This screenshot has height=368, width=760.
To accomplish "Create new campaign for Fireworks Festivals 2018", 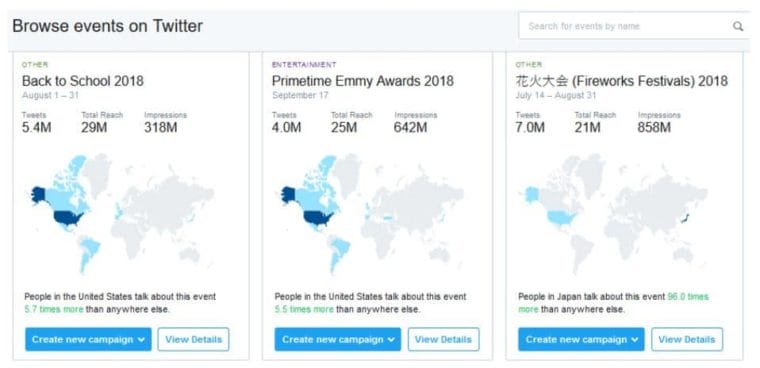I will (581, 339).
